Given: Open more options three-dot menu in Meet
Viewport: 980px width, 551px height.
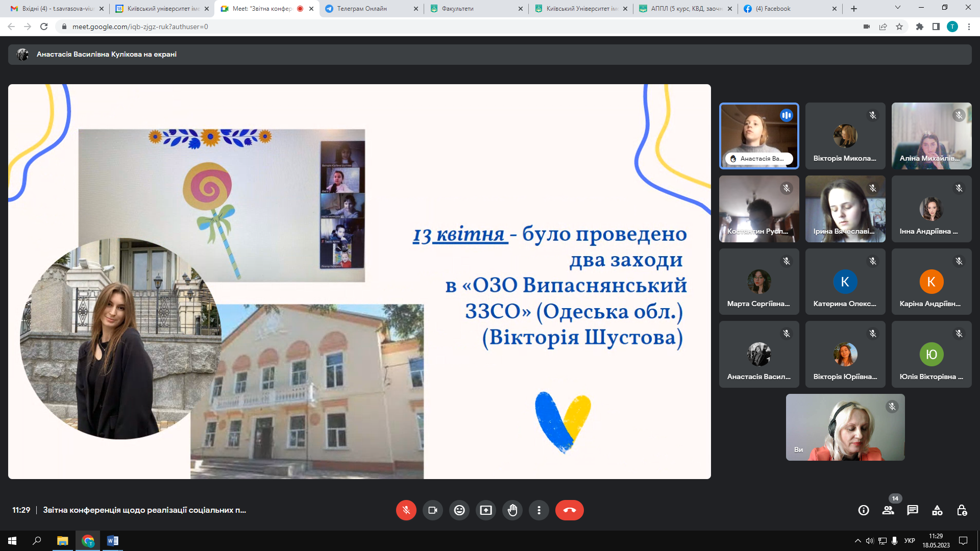Looking at the screenshot, I should (x=539, y=510).
